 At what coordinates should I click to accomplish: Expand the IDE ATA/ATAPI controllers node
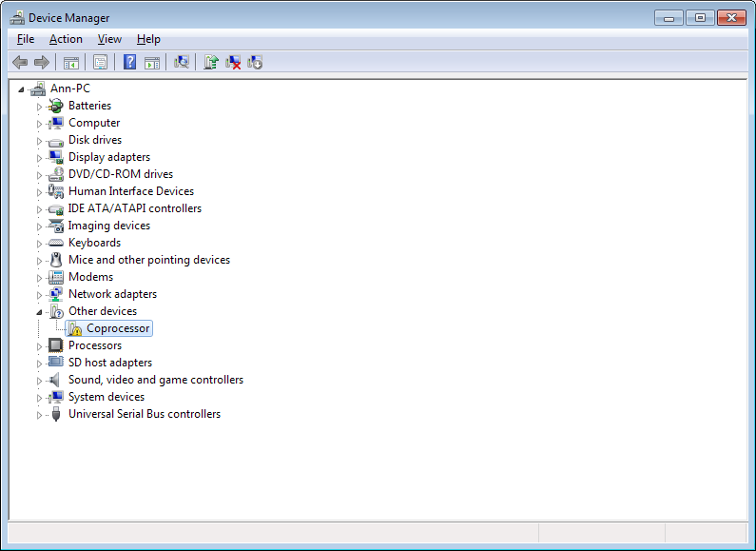coord(40,209)
